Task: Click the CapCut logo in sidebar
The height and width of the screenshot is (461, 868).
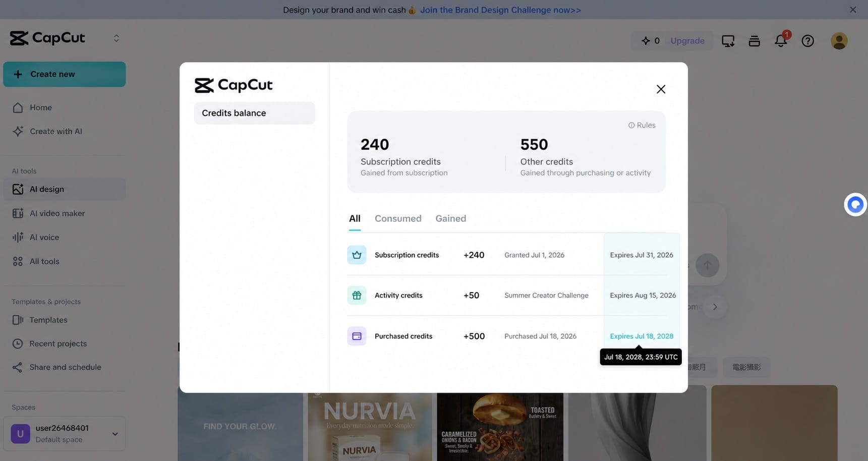Action: [47, 38]
